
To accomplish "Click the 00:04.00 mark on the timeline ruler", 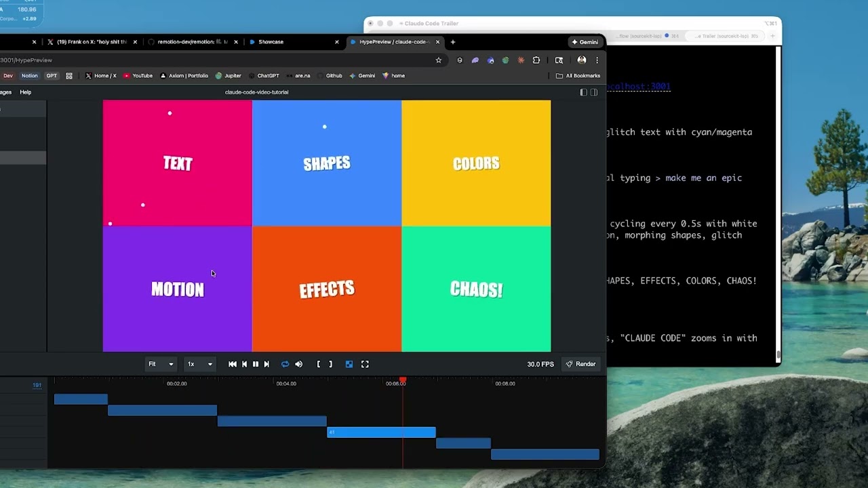I will [x=286, y=384].
